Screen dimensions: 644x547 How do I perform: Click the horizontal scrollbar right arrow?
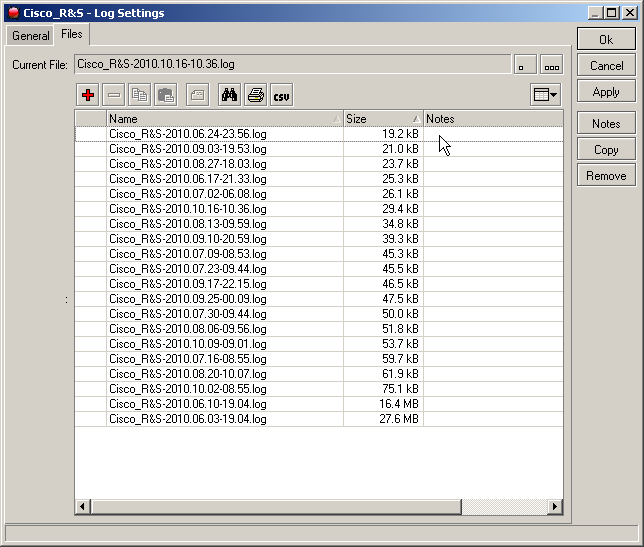tap(555, 506)
